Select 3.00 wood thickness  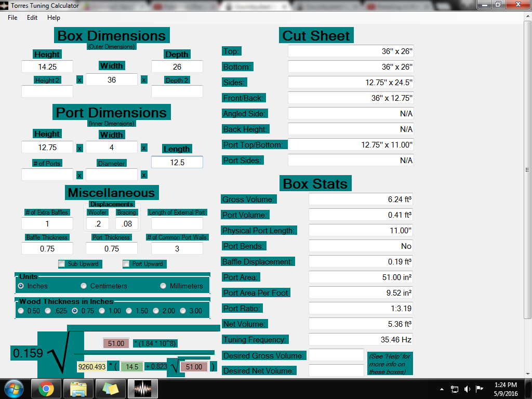point(183,311)
